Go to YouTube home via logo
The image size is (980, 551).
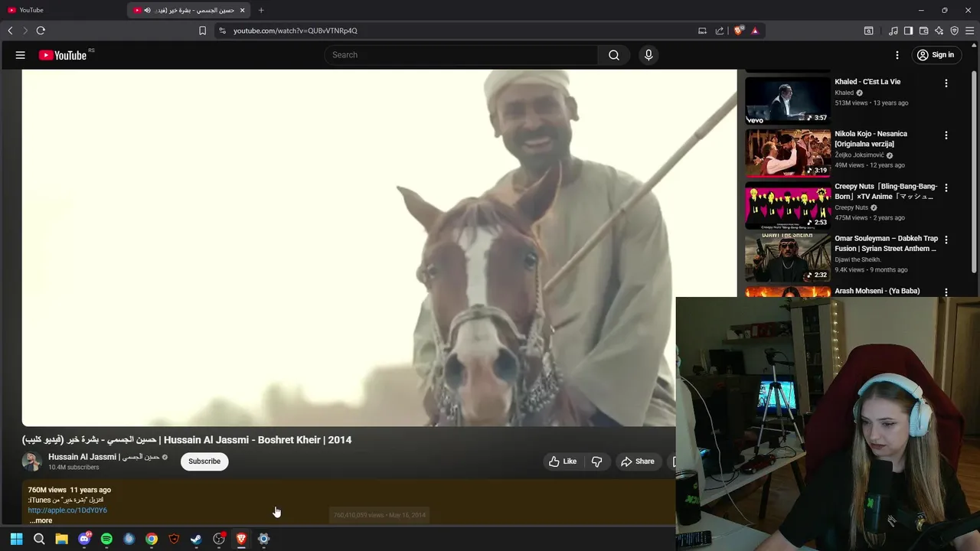(63, 55)
